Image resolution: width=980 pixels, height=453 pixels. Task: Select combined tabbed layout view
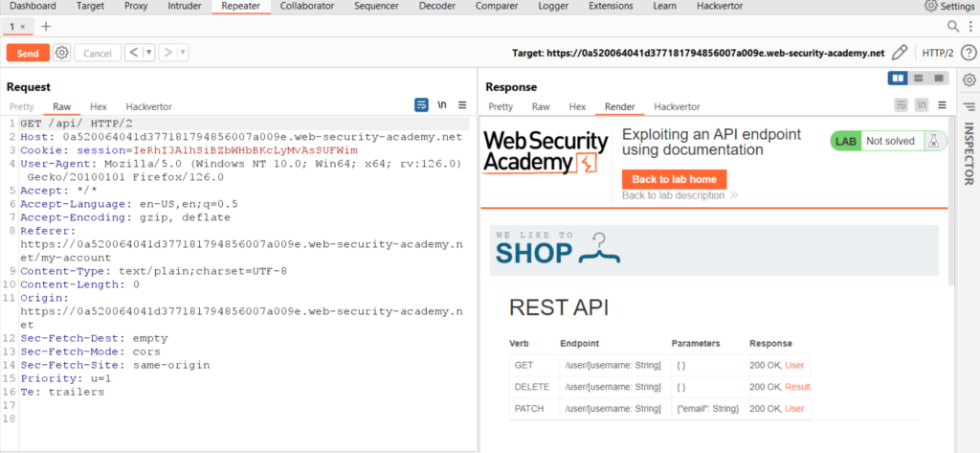(x=938, y=79)
